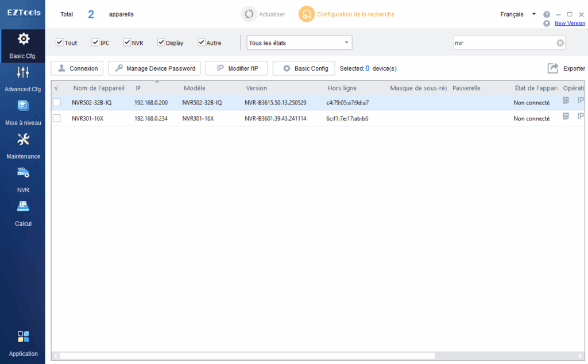Sort by the Modèle column header
The image size is (588, 364).
click(194, 88)
